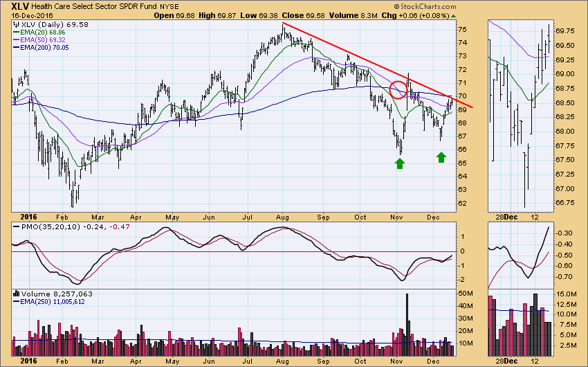This screenshot has height=367, width=588.
Task: Click the 65 price axis label
Action: 462,163
